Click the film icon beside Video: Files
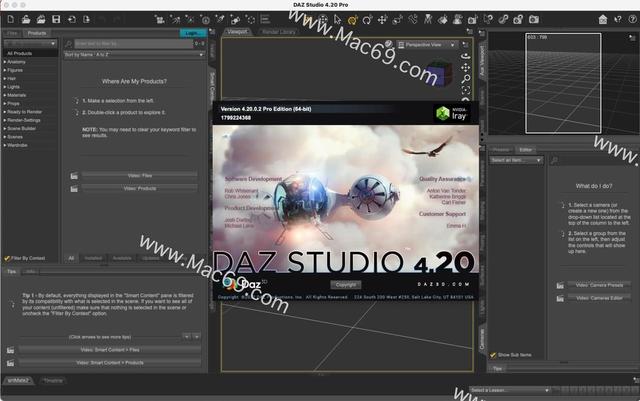 click(74, 176)
